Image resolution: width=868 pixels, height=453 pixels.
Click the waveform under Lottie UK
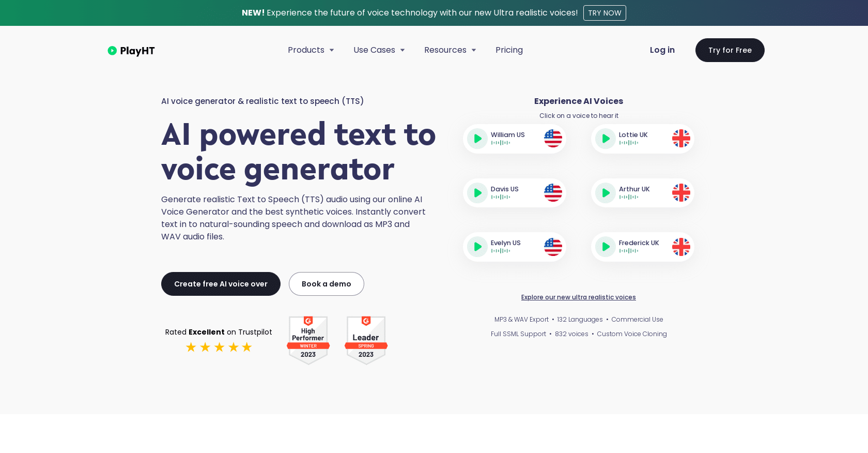point(629,143)
